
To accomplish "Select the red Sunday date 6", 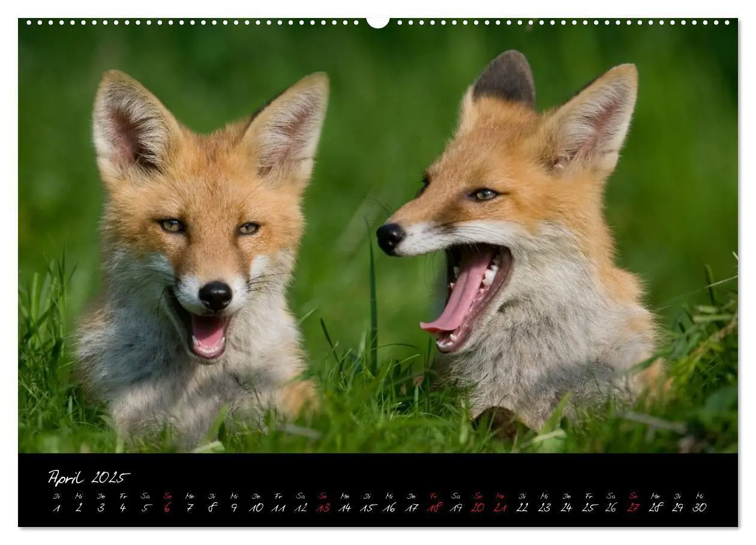I will tap(167, 508).
